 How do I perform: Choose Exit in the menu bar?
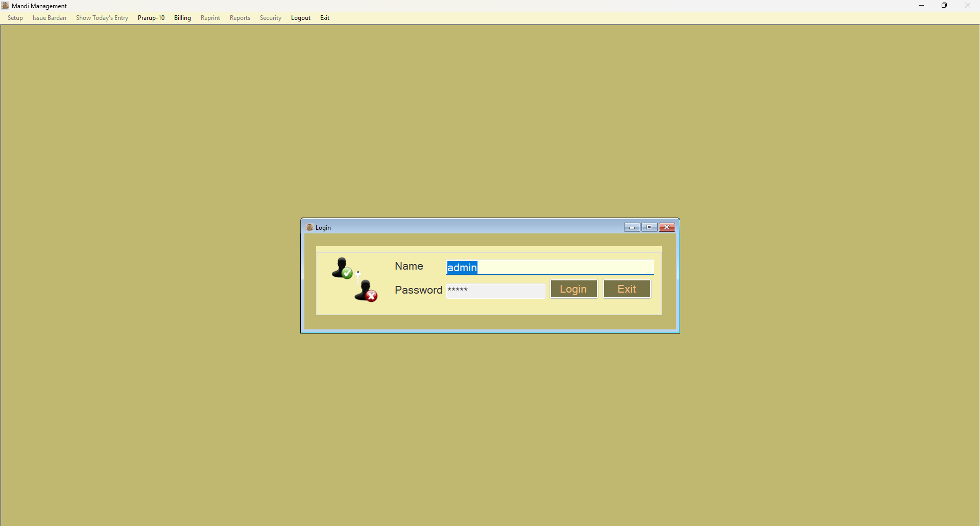[x=325, y=18]
